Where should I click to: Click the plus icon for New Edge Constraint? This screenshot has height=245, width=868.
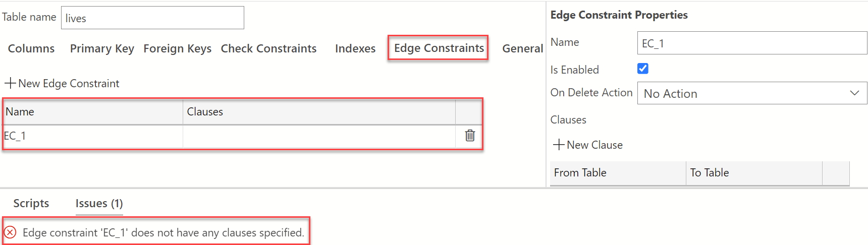[x=10, y=83]
